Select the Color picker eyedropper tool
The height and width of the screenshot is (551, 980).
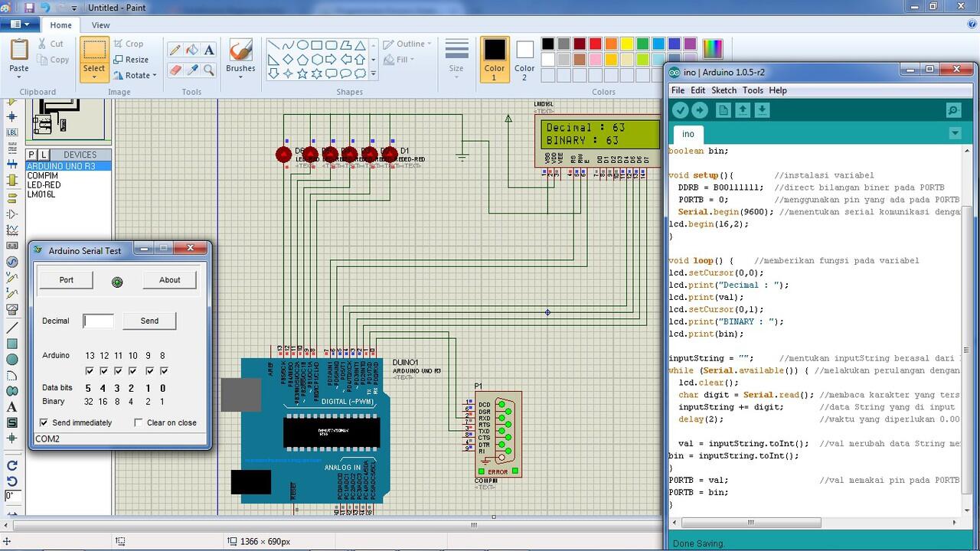tap(192, 70)
